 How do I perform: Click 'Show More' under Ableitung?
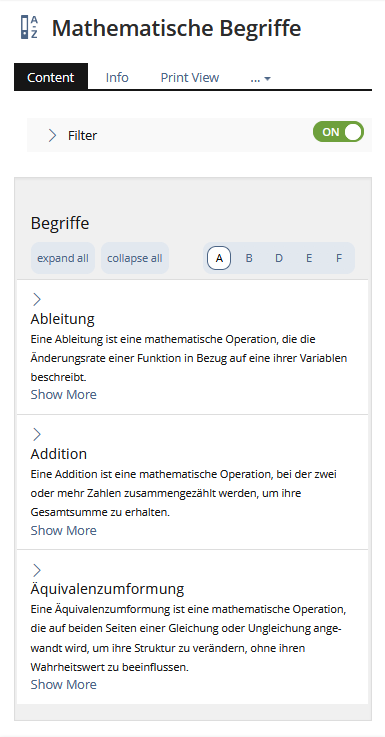tap(63, 394)
